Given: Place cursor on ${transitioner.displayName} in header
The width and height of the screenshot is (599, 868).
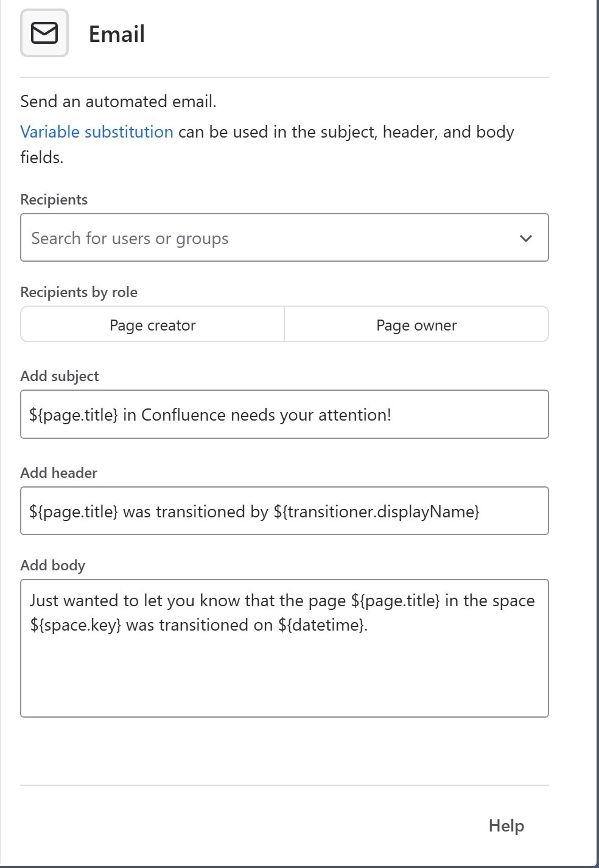Looking at the screenshot, I should pos(376,512).
